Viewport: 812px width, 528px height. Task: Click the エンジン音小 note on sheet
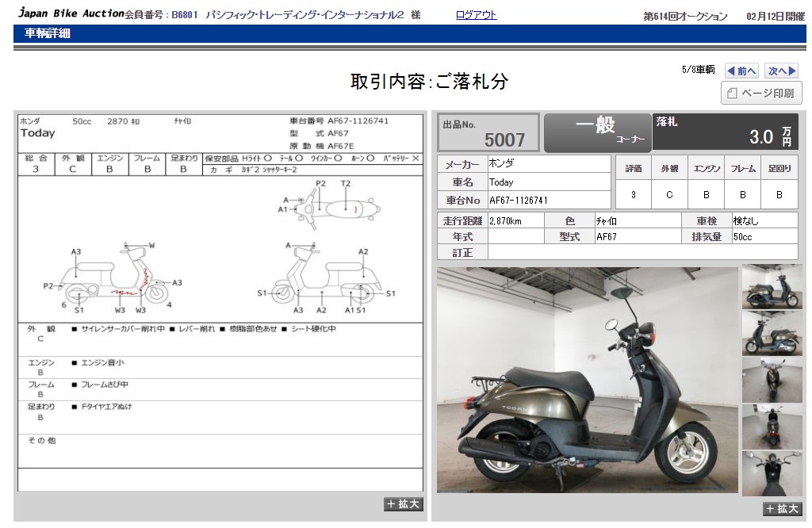click(102, 362)
